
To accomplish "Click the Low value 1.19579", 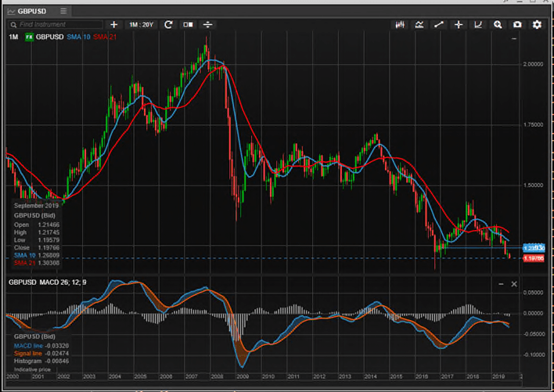I will click(49, 240).
